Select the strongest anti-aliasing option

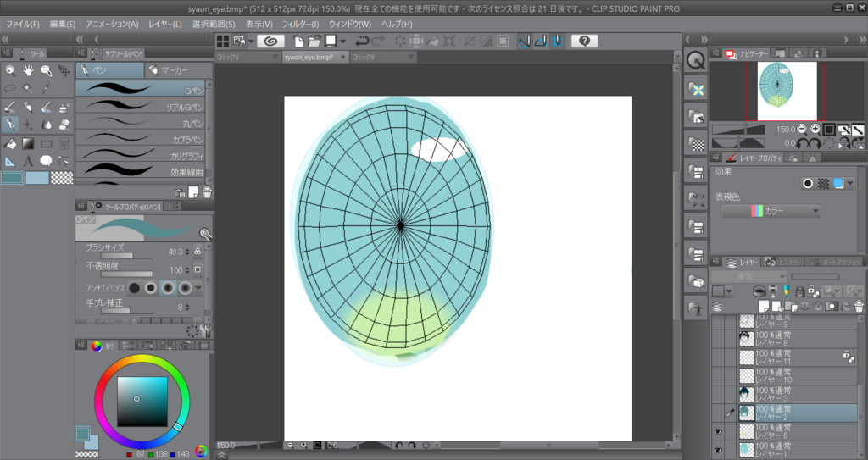(x=185, y=288)
